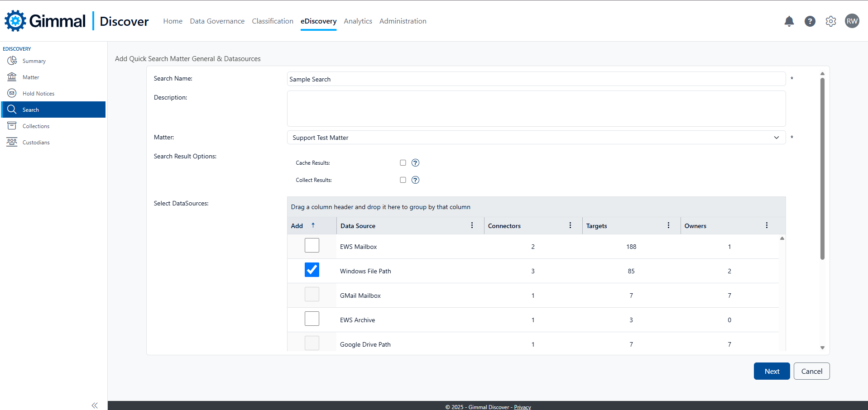Image resolution: width=868 pixels, height=410 pixels.
Task: Click the Collect Results help icon
Action: (x=415, y=180)
